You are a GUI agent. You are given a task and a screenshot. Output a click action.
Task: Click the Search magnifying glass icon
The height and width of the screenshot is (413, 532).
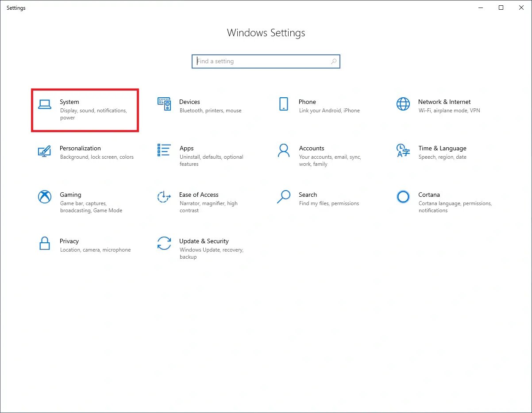[x=283, y=197]
